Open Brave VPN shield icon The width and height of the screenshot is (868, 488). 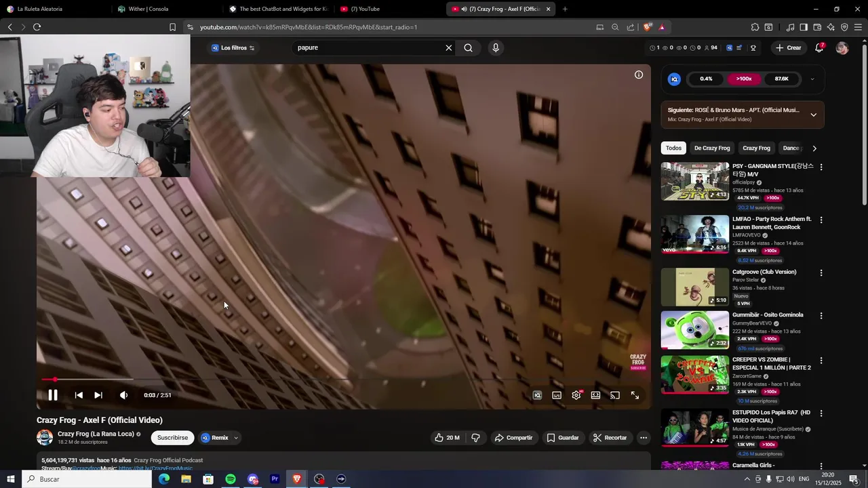coord(844,27)
